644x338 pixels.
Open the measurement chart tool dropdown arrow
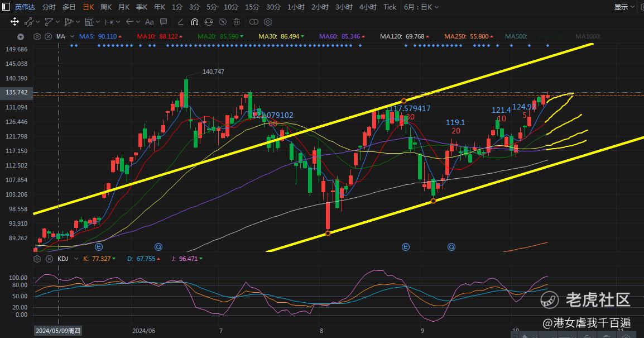(x=98, y=22)
